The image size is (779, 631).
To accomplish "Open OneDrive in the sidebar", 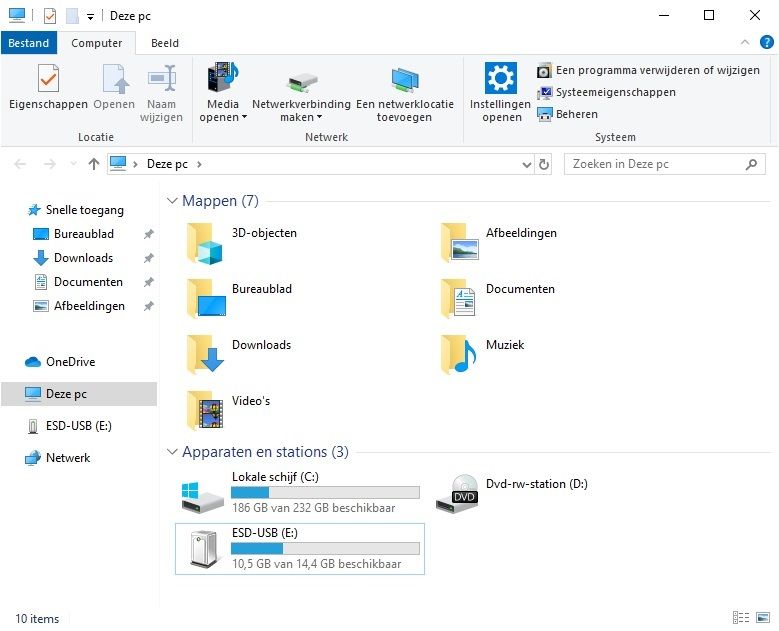I will 60,362.
